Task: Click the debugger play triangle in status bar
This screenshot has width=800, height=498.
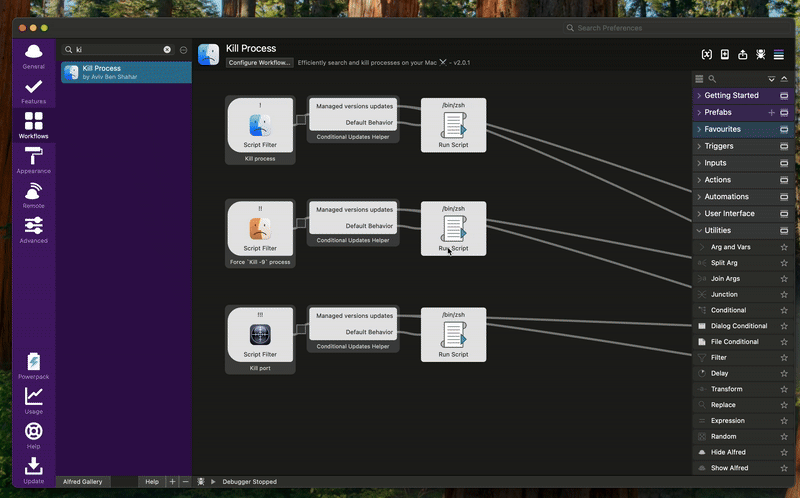Action: [213, 482]
